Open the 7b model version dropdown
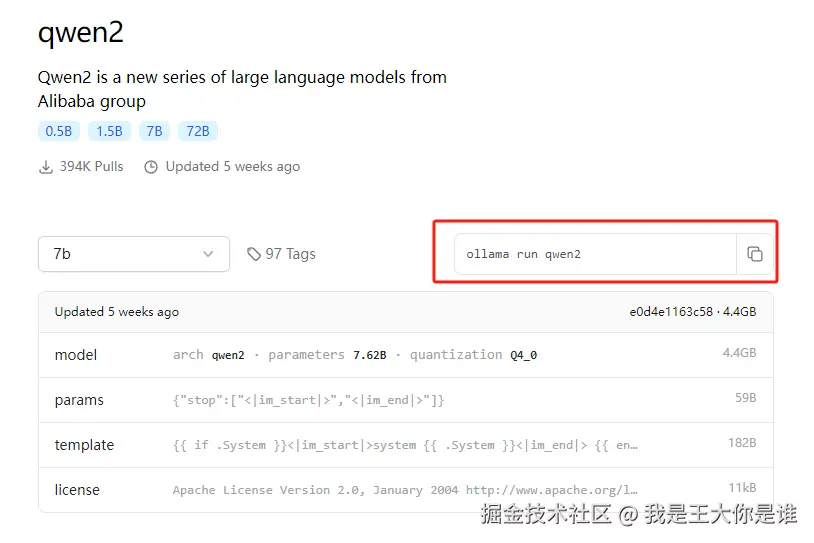814x543 pixels. (x=134, y=254)
